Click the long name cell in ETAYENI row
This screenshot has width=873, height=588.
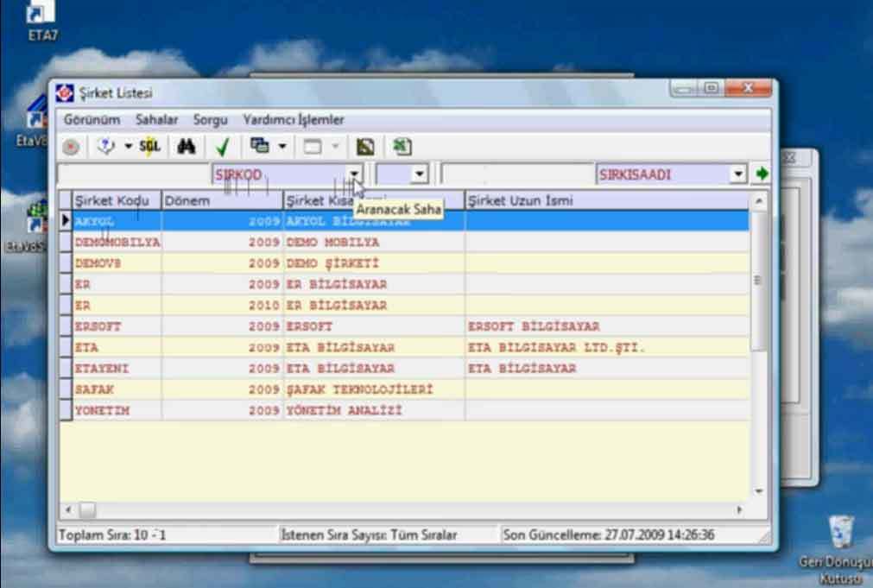[x=607, y=369]
